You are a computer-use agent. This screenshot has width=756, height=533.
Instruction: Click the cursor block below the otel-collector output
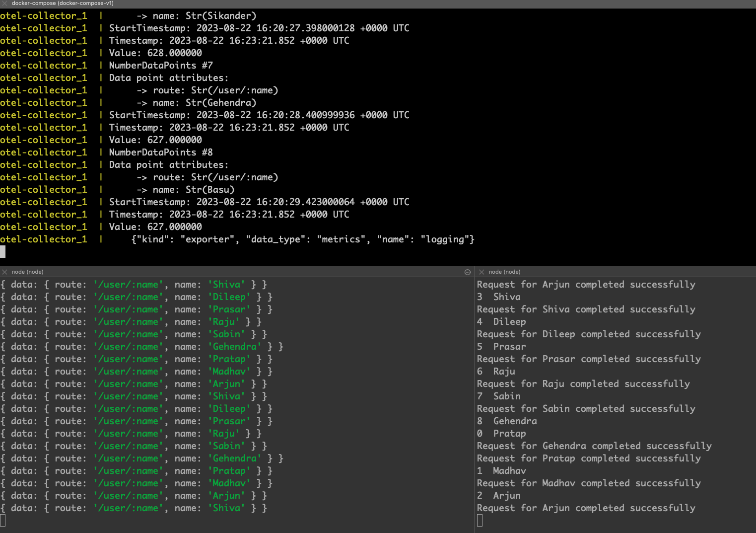[3, 252]
